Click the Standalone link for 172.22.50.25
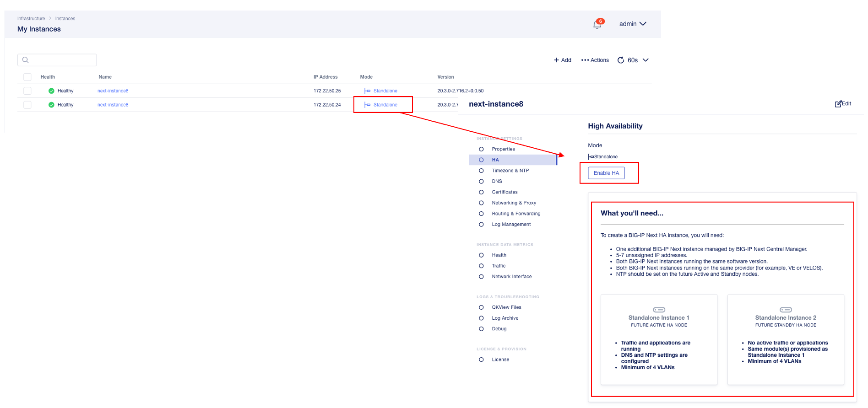868x408 pixels. tap(385, 91)
